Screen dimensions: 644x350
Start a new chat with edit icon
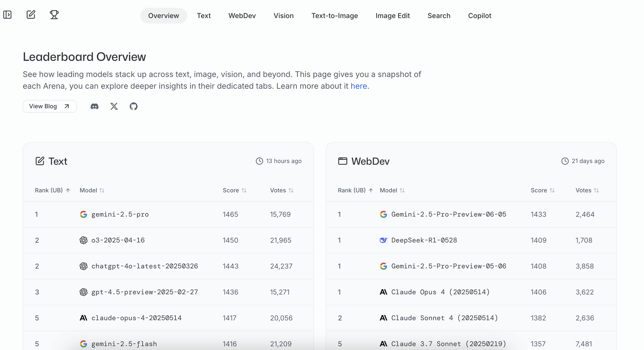31,14
